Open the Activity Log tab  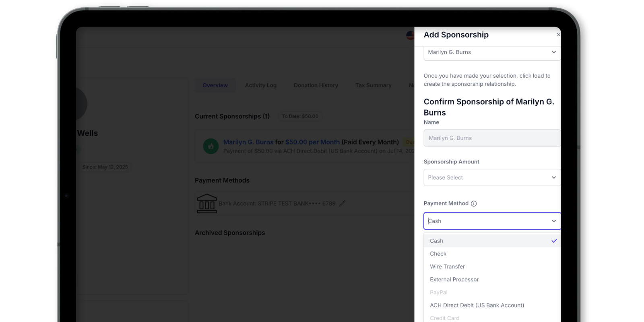261,85
